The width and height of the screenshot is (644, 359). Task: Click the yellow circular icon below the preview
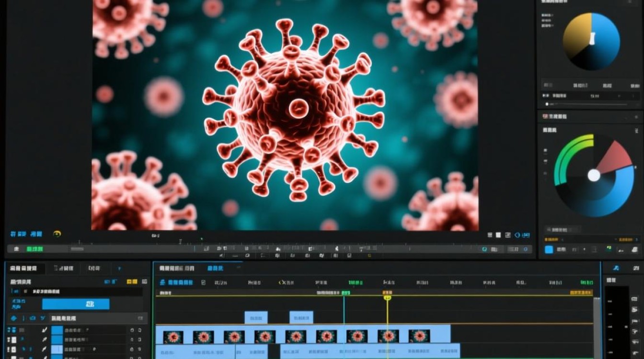(57, 234)
